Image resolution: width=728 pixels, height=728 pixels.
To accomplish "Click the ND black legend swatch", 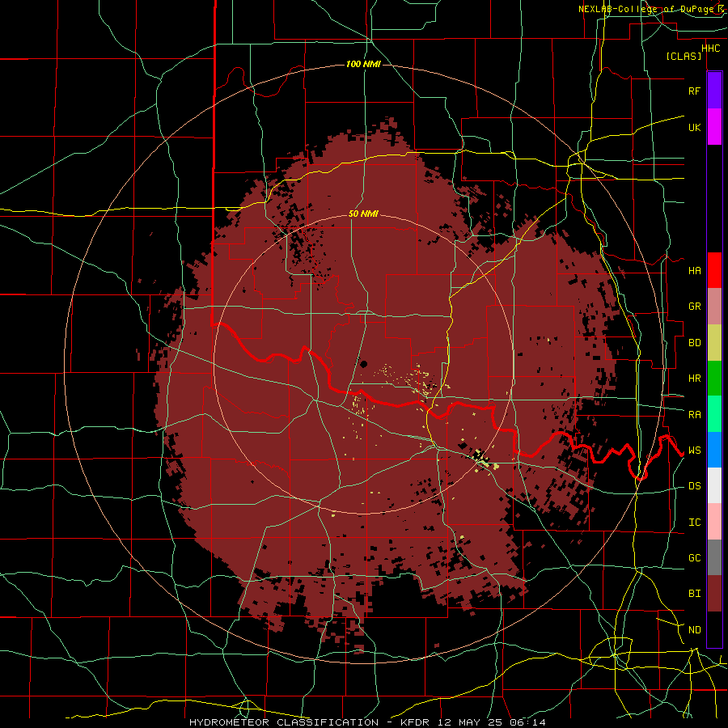I will pyautogui.click(x=714, y=629).
